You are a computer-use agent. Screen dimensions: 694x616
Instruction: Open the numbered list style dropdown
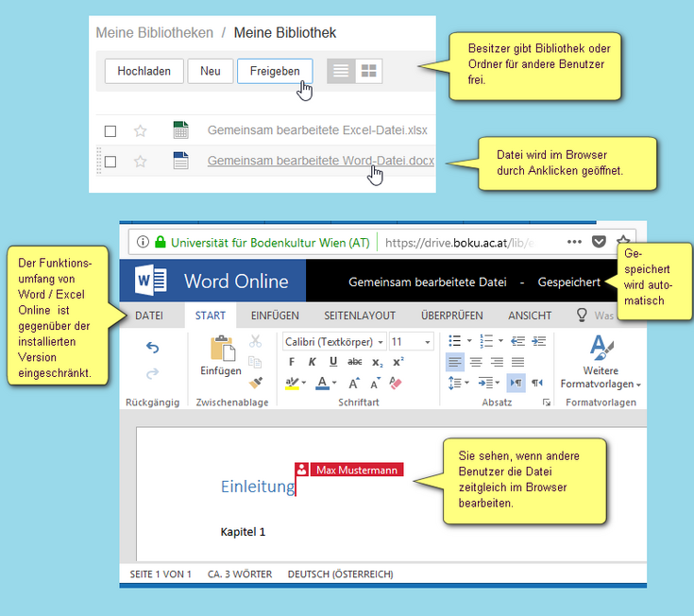[x=500, y=341]
